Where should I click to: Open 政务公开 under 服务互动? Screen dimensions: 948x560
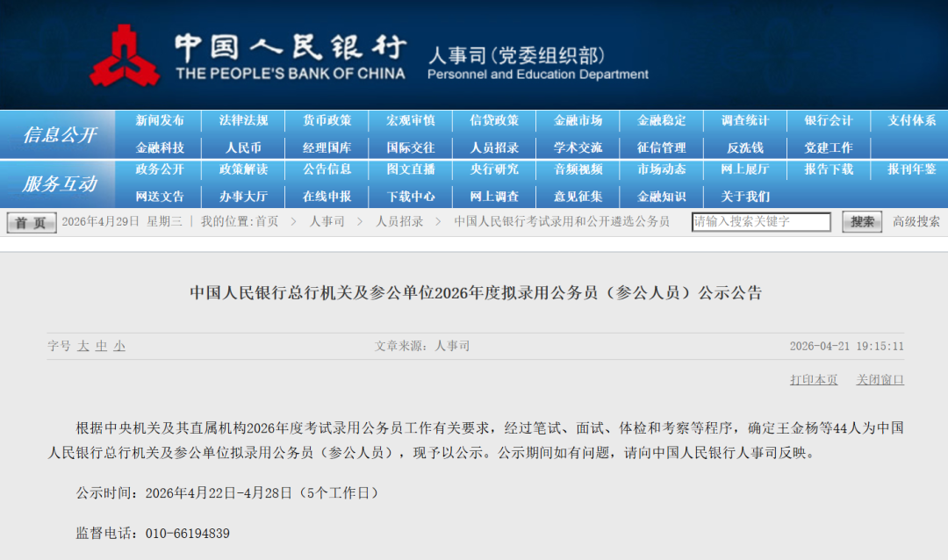pyautogui.click(x=160, y=169)
